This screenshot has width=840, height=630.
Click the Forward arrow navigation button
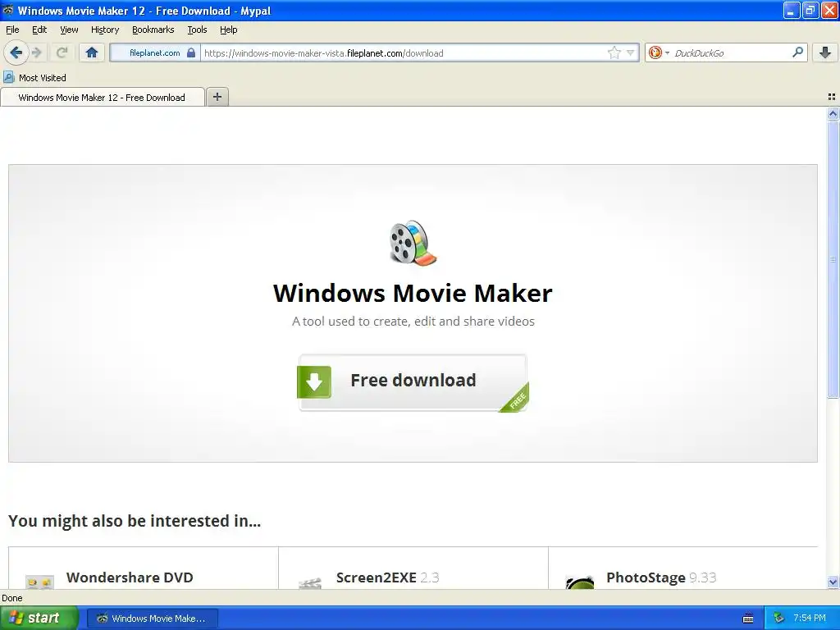coord(37,52)
